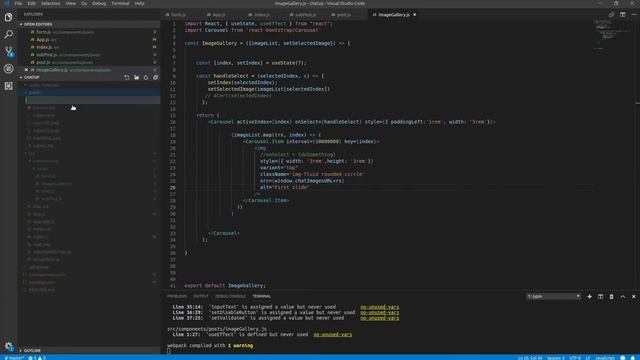Create a new terminal with plus icon
Screen dimensions: 640x360
[x=589, y=296]
